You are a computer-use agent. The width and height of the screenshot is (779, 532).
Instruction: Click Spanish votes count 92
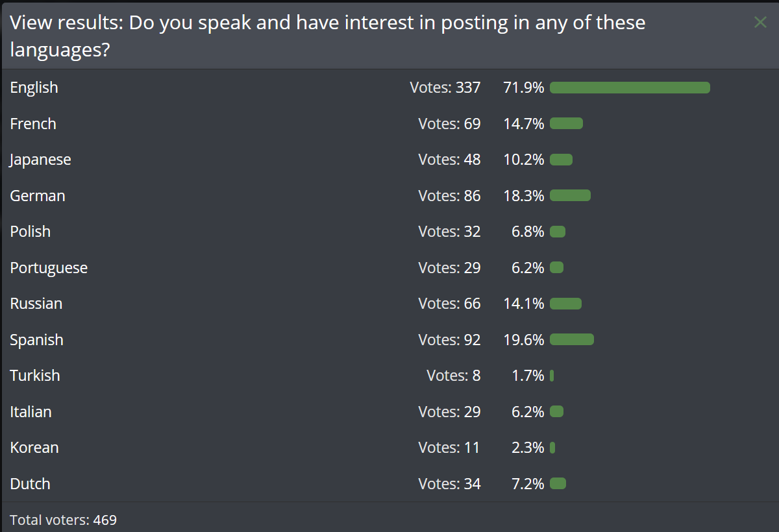[x=449, y=340]
